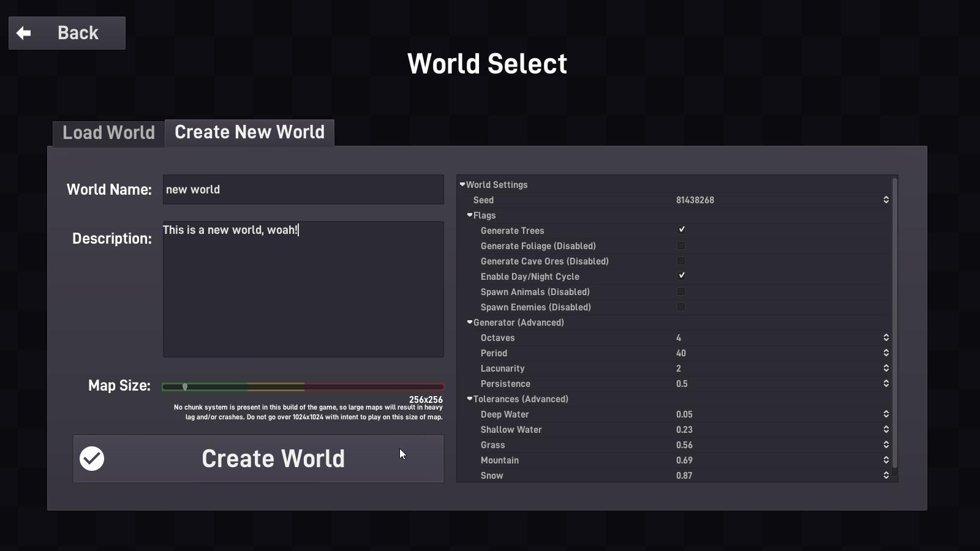
Task: Toggle the Enable Day/Night Cycle checkbox
Action: [x=681, y=276]
